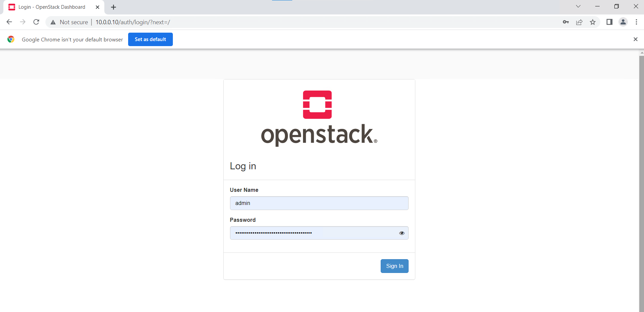Click the User Name input field

pyautogui.click(x=319, y=203)
